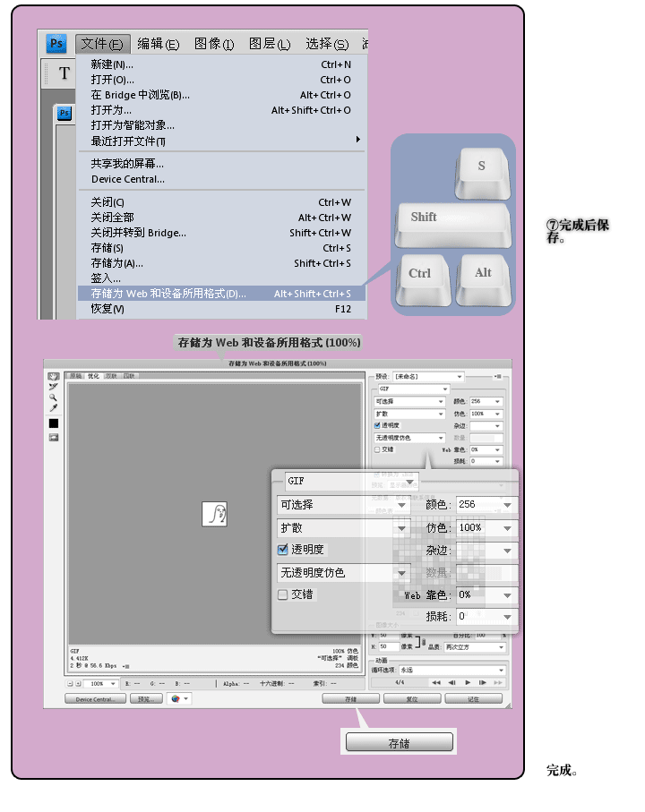The height and width of the screenshot is (812, 645).
Task: Open GIF format dropdown in enlarged callout
Action: [x=352, y=482]
